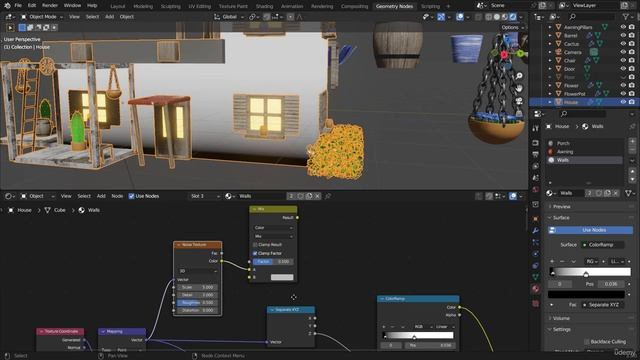The image size is (640, 360).
Task: Click the black color stop swatch
Action: [586, 294]
